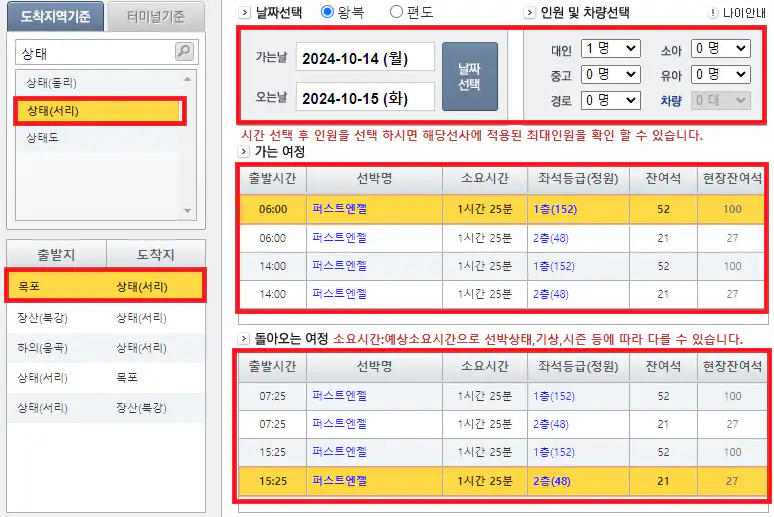This screenshot has height=517, width=774.
Task: Click the destination search box containing 상태
Action: [96, 52]
